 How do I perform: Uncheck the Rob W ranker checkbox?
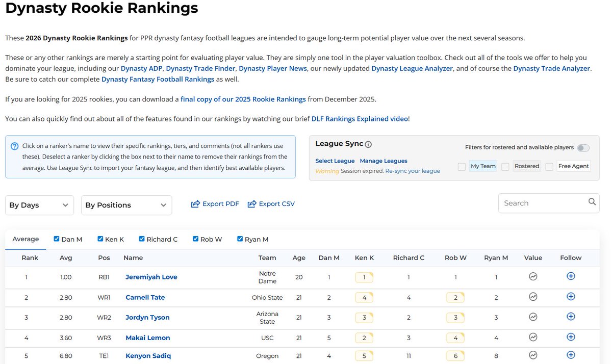tap(195, 239)
